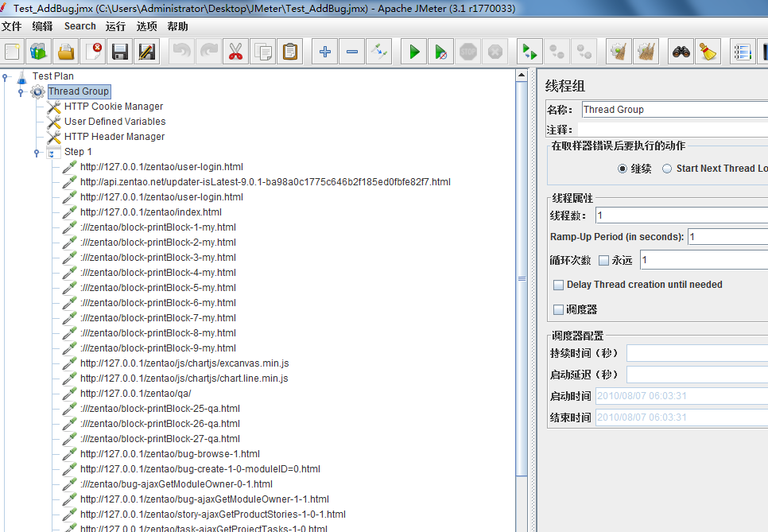Collapse the Test Plan tree node
Screen dimensions: 768x532
[6, 77]
